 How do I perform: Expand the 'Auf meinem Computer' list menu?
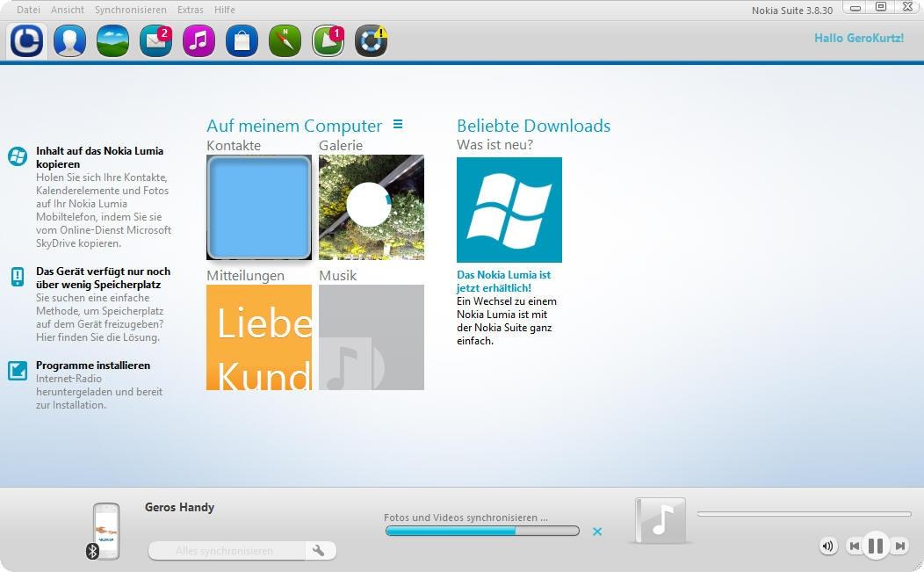point(398,125)
